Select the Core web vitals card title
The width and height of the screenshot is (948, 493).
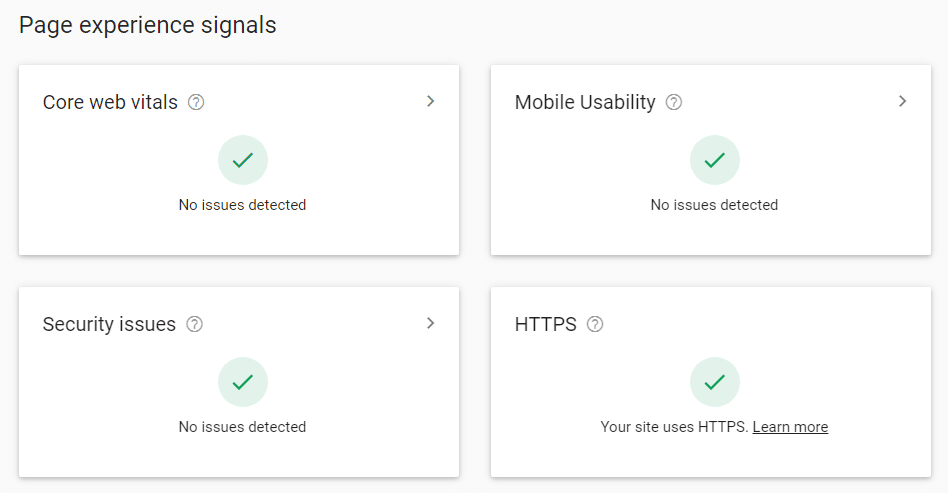coord(110,102)
